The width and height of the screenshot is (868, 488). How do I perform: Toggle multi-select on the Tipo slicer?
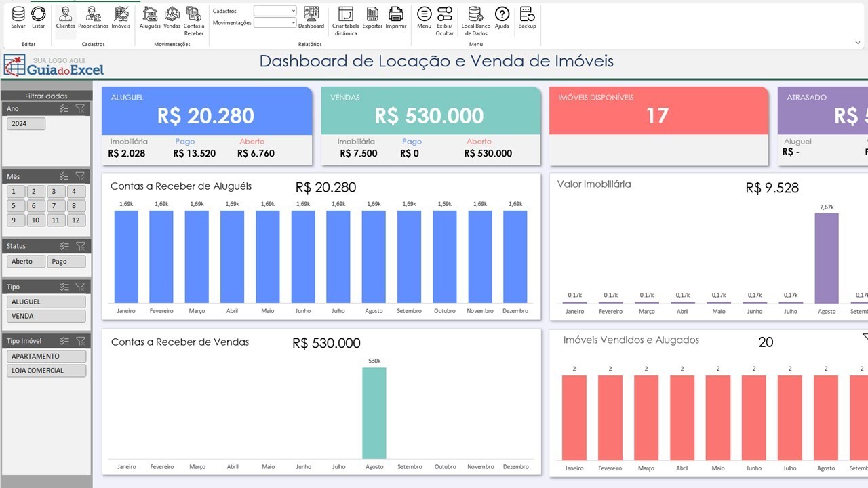point(64,287)
